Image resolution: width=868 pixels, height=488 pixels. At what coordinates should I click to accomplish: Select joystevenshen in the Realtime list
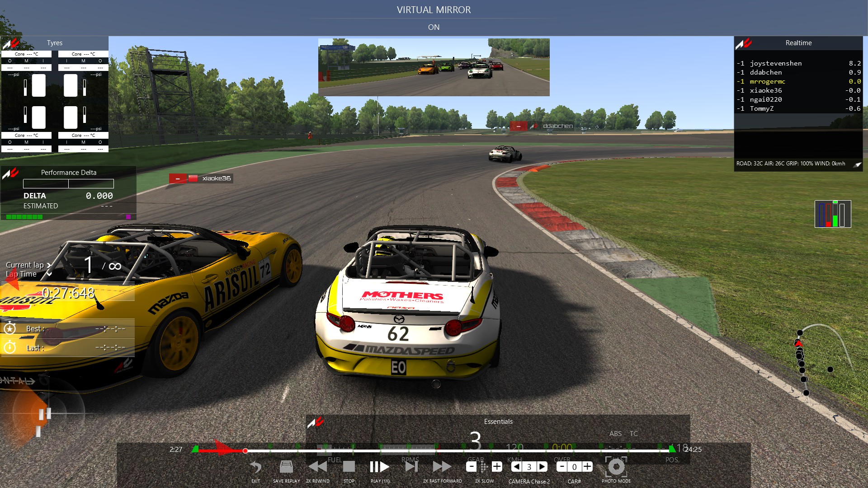[x=798, y=63]
